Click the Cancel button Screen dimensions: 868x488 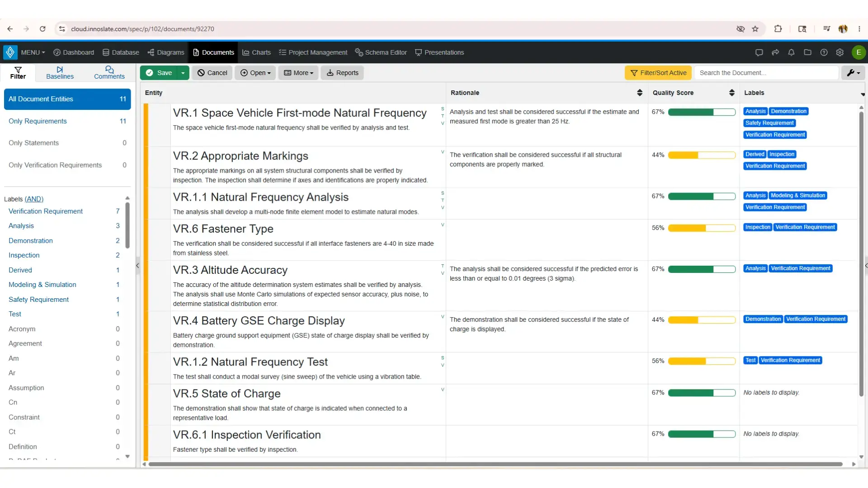pos(212,73)
